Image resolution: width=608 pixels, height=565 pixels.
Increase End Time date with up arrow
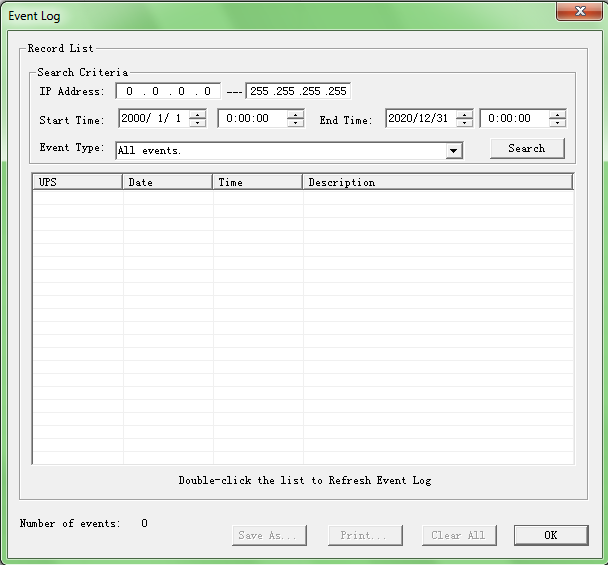point(464,114)
